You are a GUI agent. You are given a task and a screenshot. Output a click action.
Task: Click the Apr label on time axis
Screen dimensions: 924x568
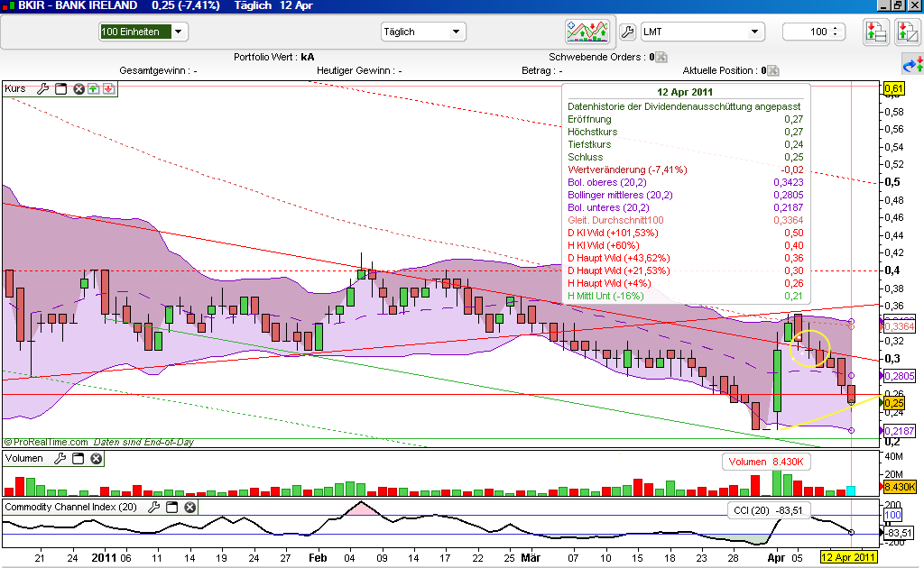[776, 557]
